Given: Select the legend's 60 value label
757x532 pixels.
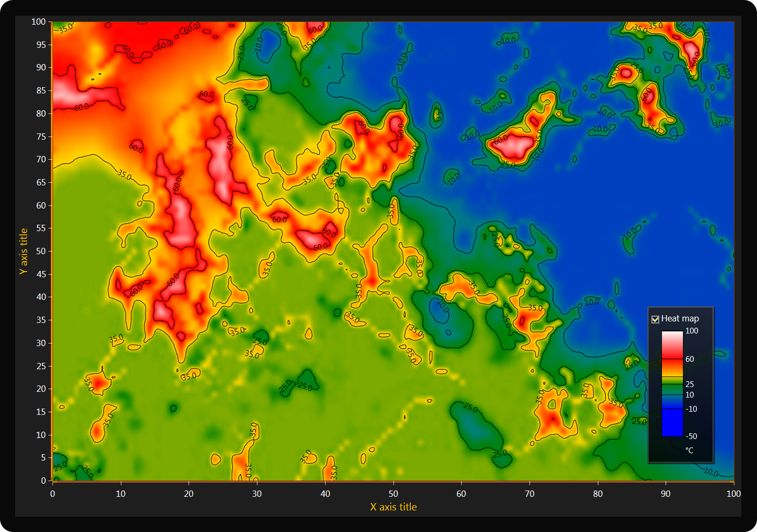Looking at the screenshot, I should pos(690,359).
